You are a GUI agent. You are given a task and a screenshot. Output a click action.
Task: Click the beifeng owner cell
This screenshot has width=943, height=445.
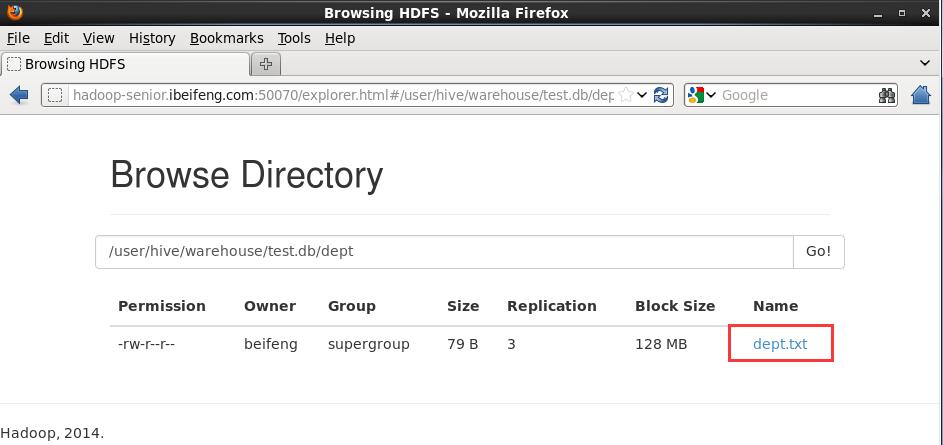271,345
